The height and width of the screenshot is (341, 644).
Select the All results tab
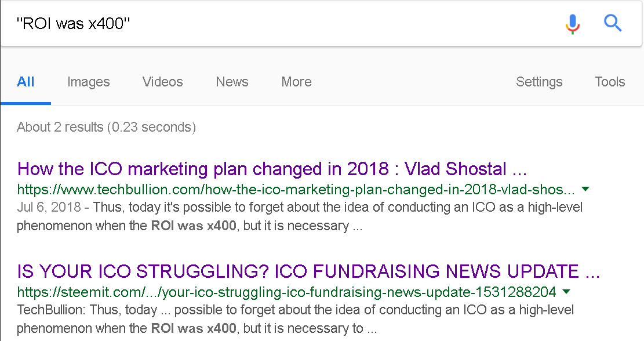(x=26, y=82)
